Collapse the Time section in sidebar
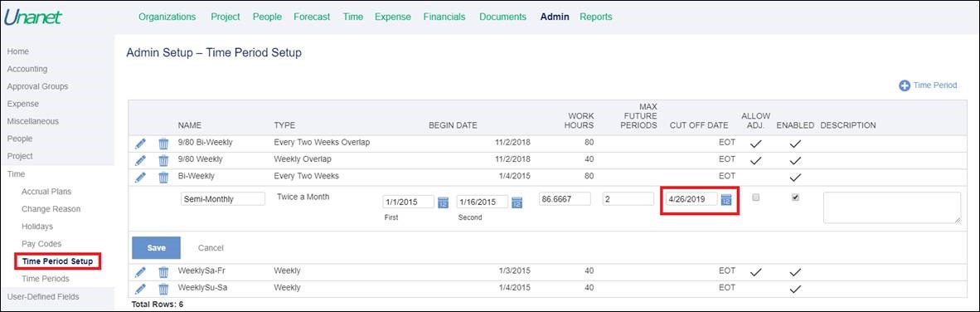The width and height of the screenshot is (980, 312). point(16,173)
